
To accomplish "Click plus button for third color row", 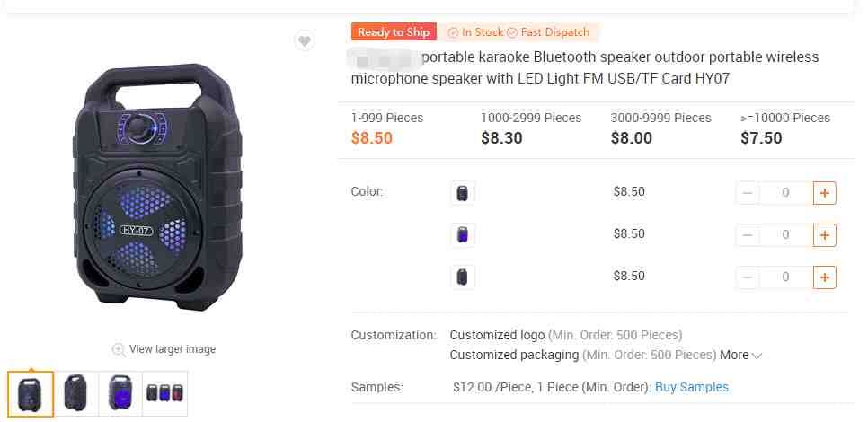I will pos(824,277).
